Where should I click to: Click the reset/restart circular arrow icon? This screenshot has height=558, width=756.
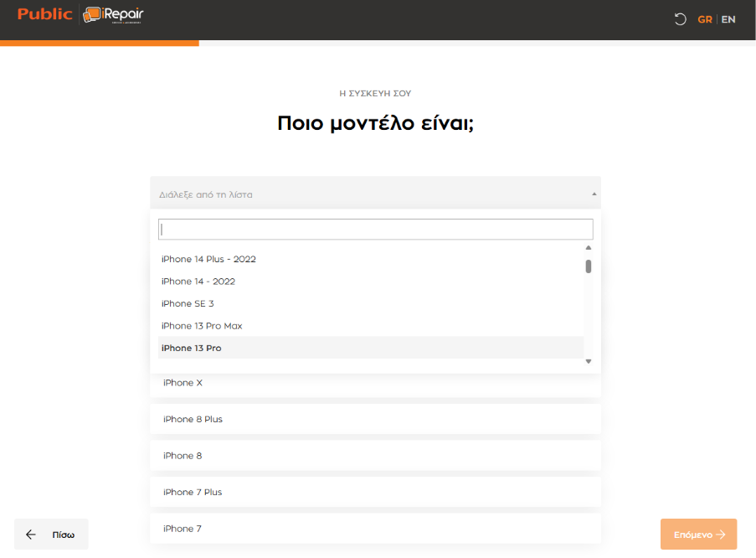680,19
